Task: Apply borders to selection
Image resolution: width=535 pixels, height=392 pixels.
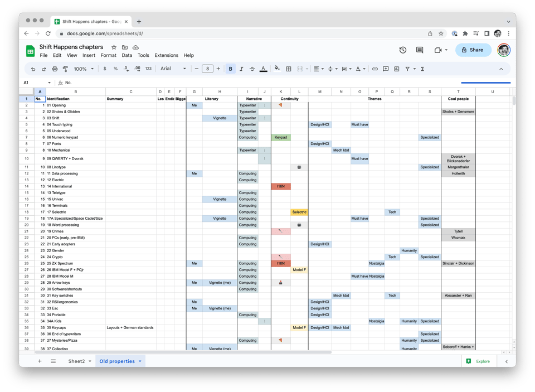Action: [289, 69]
